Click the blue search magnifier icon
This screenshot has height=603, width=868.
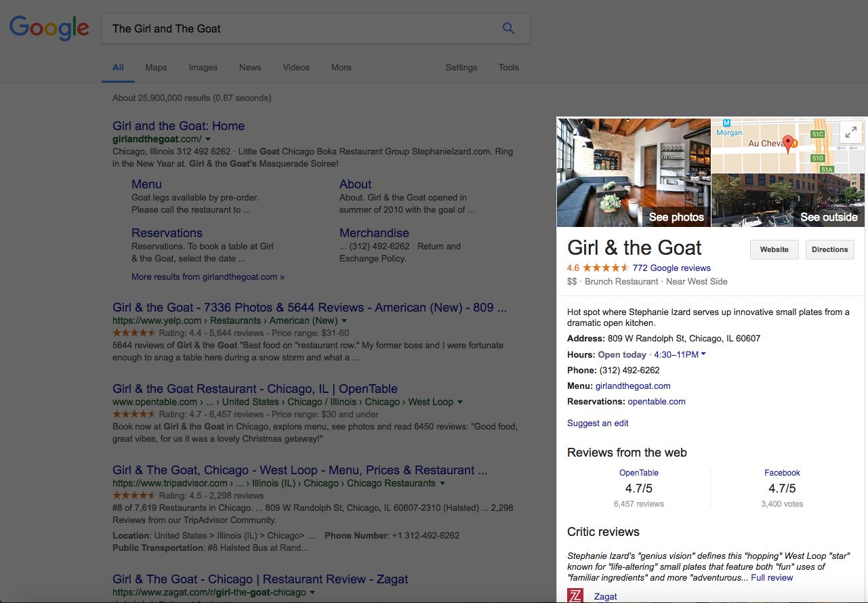tap(508, 28)
